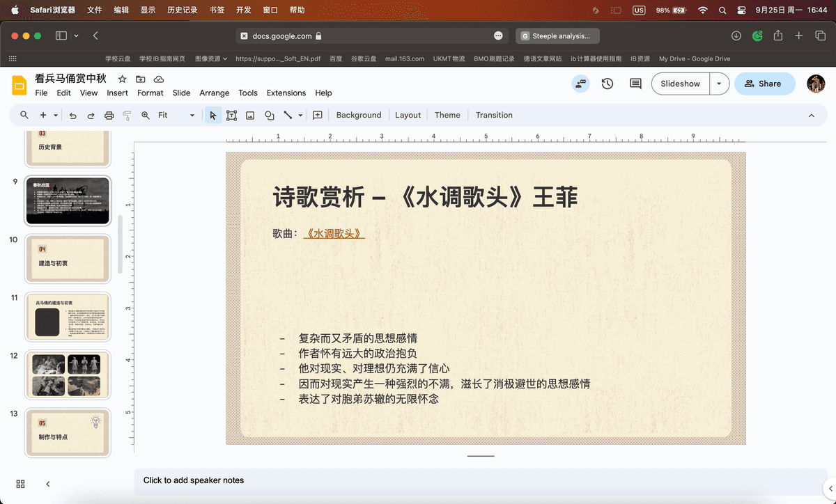Open the Extensions menu
The image size is (836, 504).
(286, 93)
